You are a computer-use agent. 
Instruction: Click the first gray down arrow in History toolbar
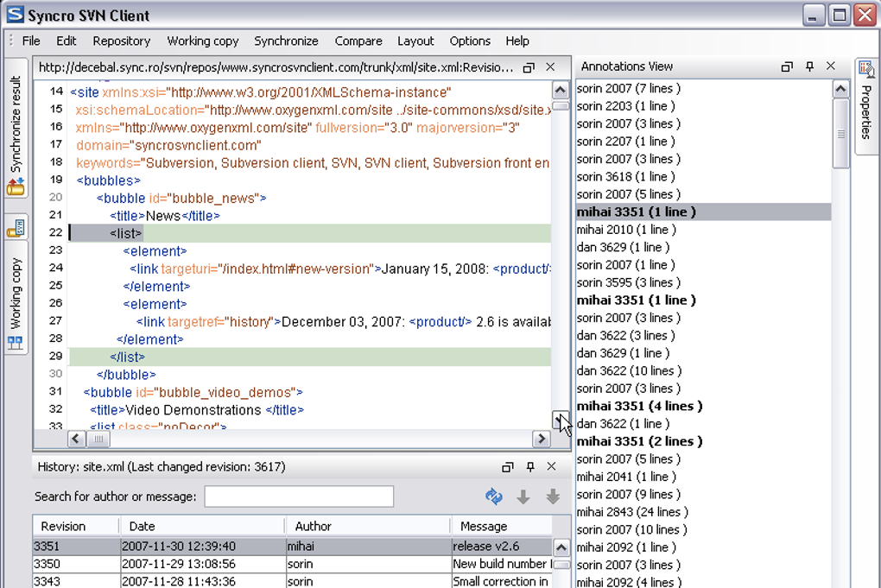pyautogui.click(x=523, y=496)
